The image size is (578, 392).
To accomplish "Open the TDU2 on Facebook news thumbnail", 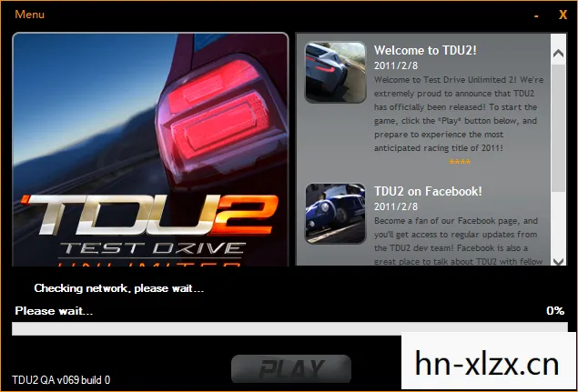I will click(336, 214).
